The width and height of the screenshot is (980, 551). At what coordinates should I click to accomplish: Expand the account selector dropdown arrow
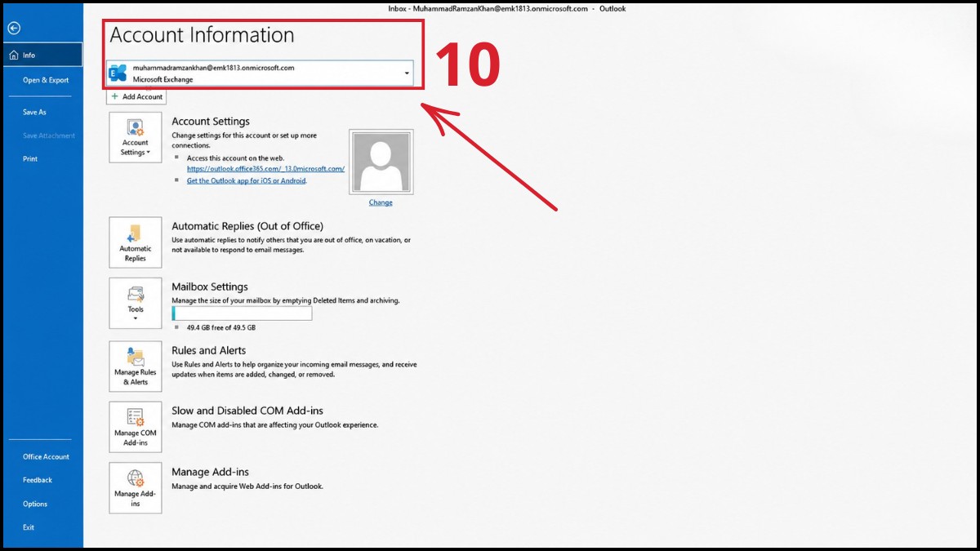[x=407, y=73]
